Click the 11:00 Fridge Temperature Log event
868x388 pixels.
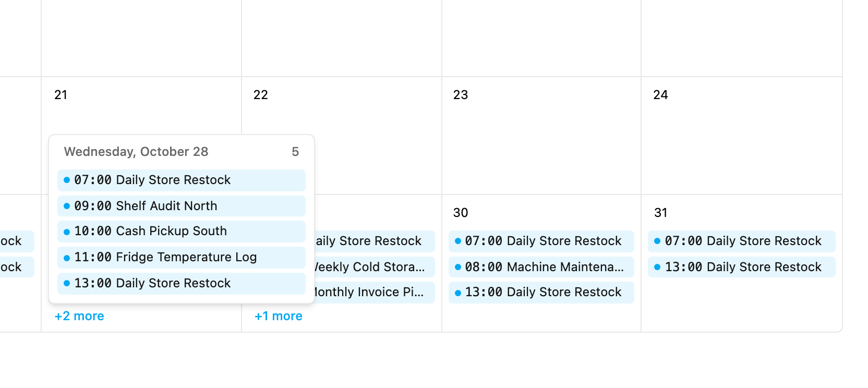click(181, 257)
